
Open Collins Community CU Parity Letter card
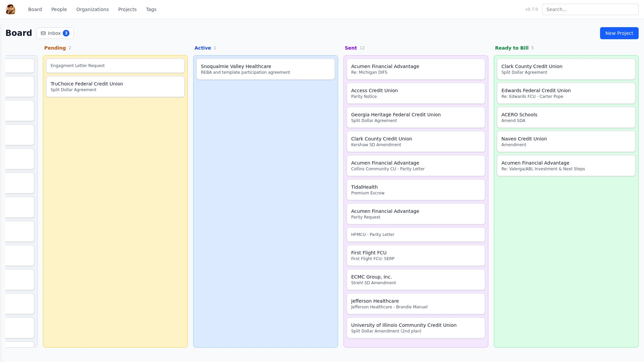[416, 166]
